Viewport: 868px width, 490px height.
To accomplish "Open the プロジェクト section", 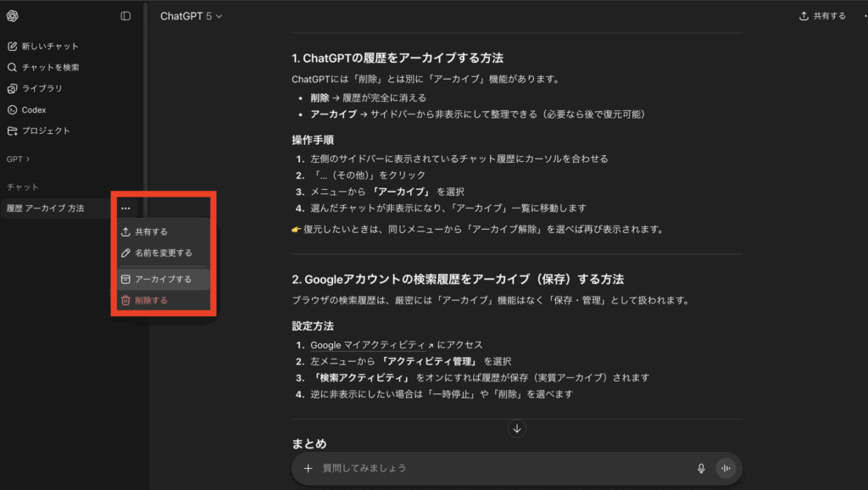I will point(45,131).
